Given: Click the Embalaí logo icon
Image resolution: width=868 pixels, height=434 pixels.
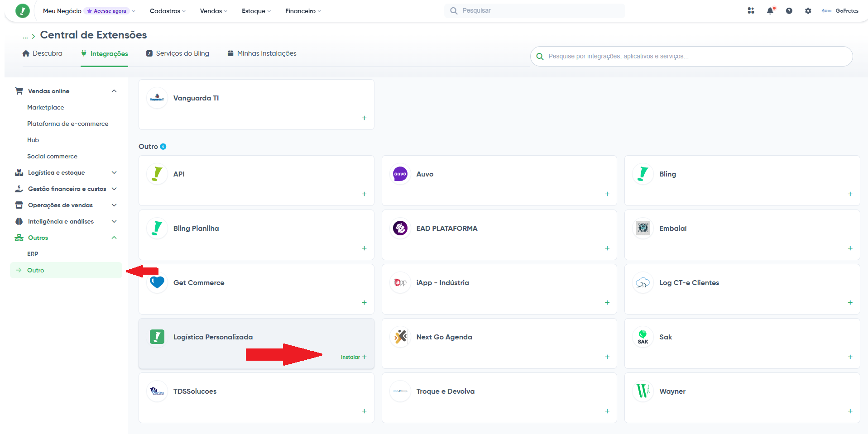Looking at the screenshot, I should 643,228.
